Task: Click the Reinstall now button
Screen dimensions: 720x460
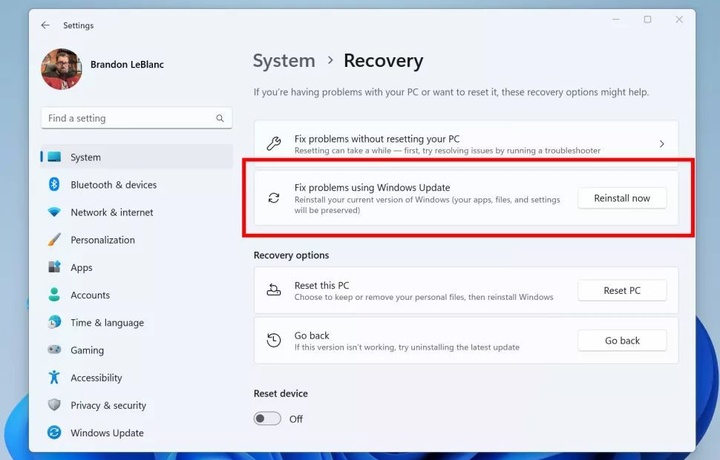Action: (622, 198)
